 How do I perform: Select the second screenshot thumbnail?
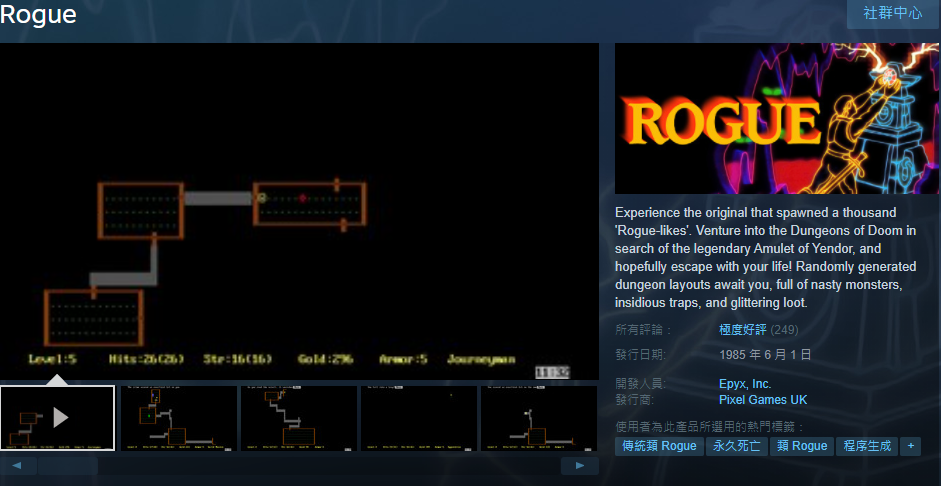point(179,418)
